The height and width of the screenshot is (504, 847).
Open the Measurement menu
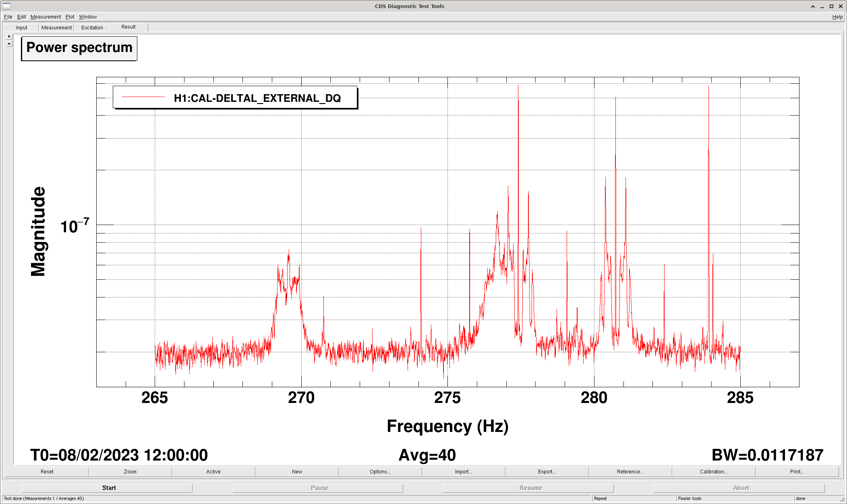click(46, 17)
